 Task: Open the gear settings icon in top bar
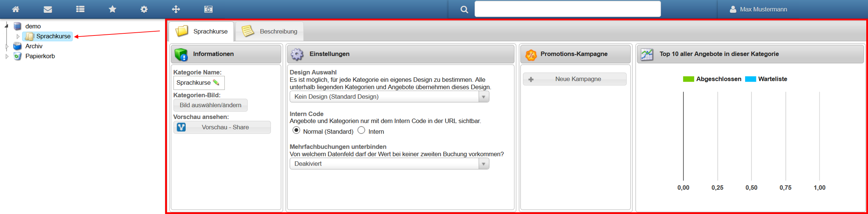pyautogui.click(x=144, y=9)
